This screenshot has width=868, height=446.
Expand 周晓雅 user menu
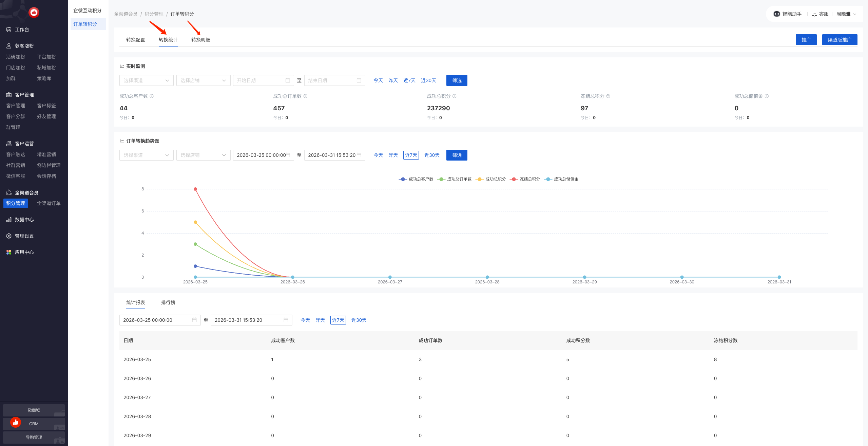click(x=846, y=14)
